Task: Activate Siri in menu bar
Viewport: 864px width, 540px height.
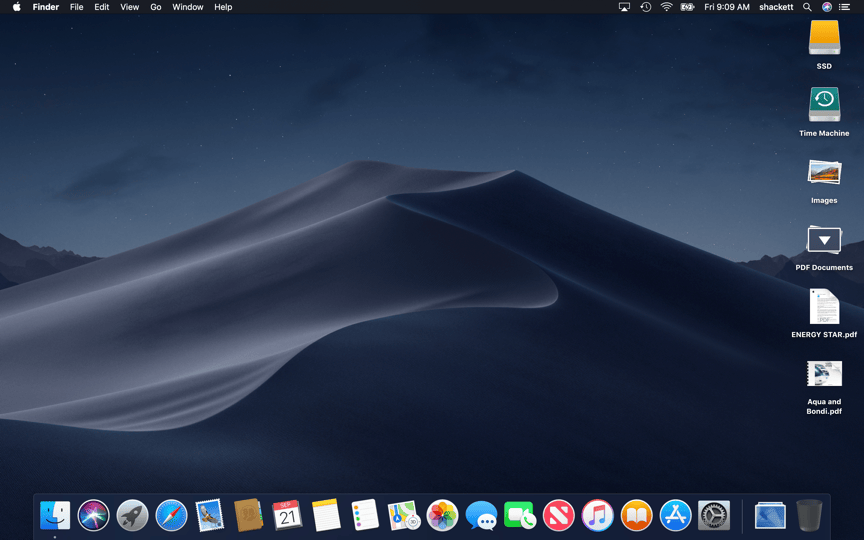Action: tap(827, 7)
